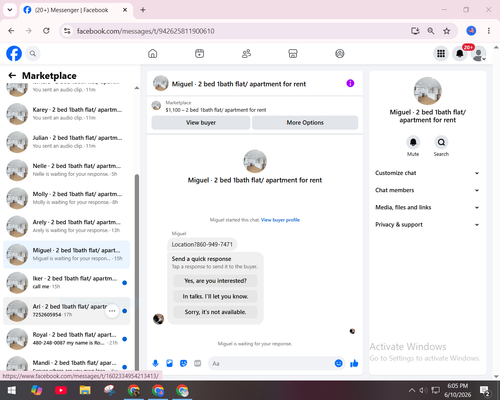The height and width of the screenshot is (400, 500).
Task: Click the browser install app icon
Action: pyautogui.click(x=415, y=31)
